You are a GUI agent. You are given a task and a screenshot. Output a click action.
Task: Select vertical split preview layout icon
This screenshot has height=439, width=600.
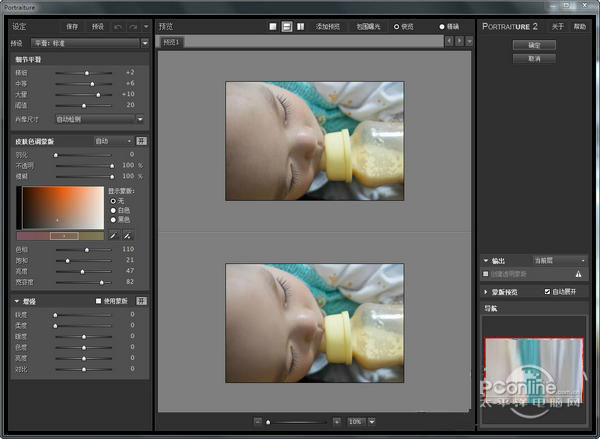[301, 26]
